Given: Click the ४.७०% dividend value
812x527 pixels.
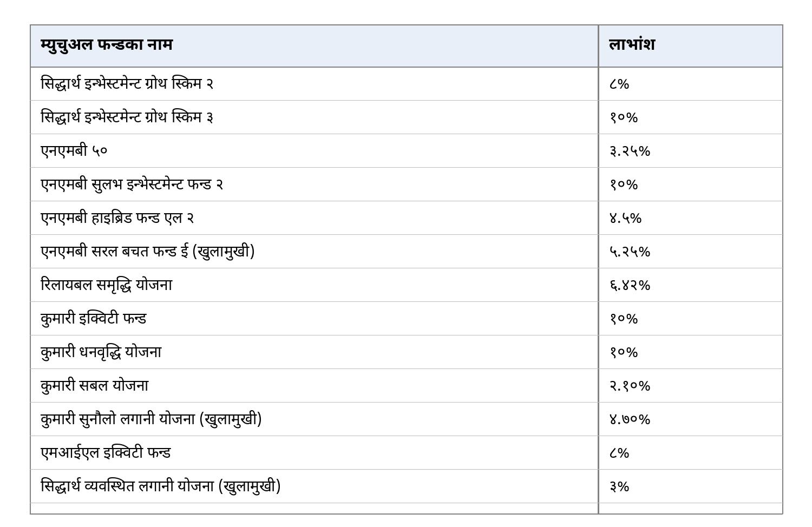Looking at the screenshot, I should (630, 419).
